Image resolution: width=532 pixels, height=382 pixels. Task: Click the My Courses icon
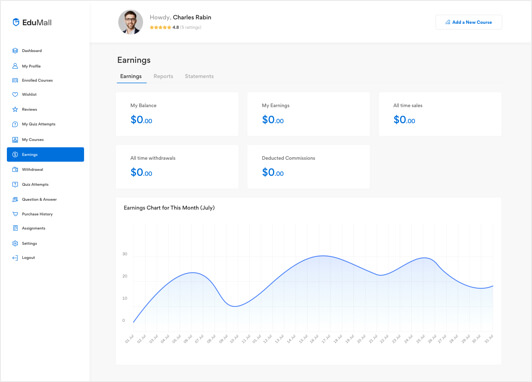point(15,139)
